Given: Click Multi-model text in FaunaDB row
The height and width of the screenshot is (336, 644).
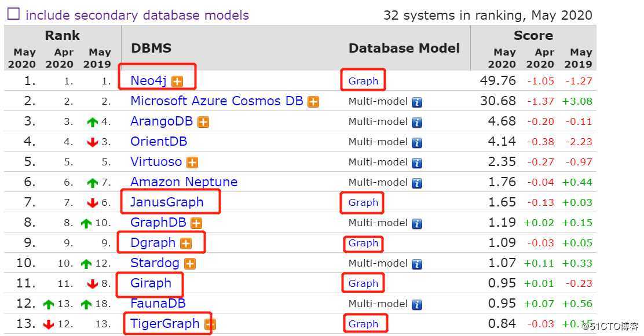Looking at the screenshot, I should [378, 304].
